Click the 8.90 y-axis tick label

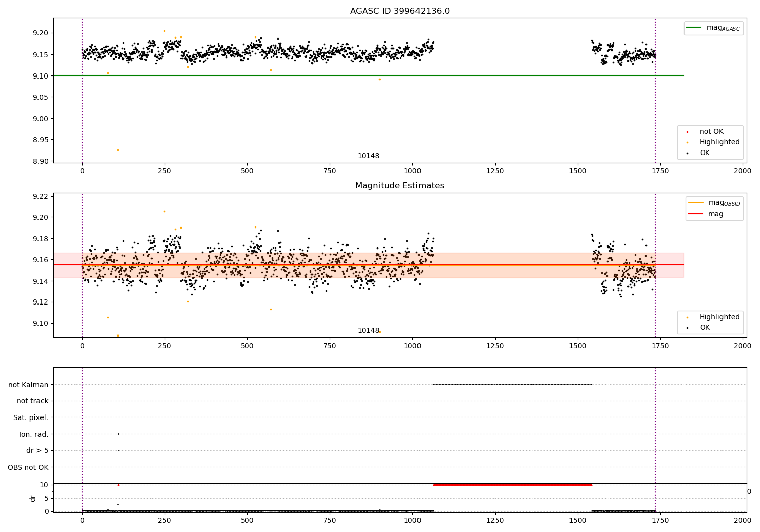(40, 161)
